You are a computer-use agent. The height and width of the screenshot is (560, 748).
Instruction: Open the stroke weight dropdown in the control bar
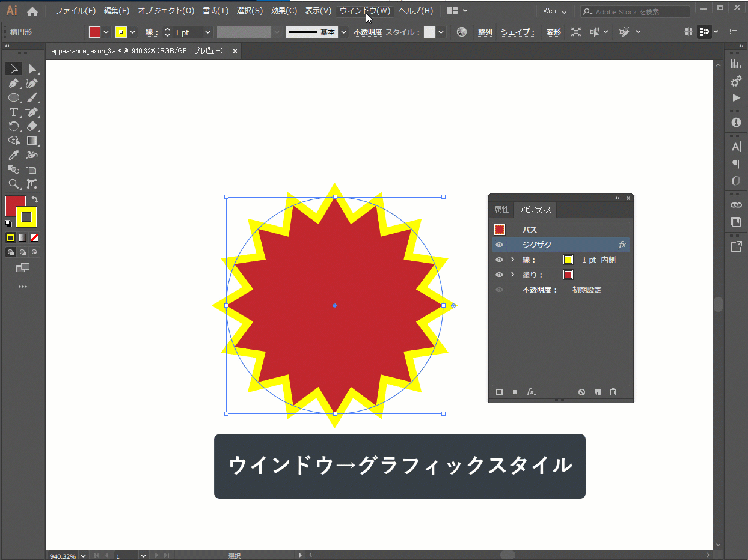[207, 32]
